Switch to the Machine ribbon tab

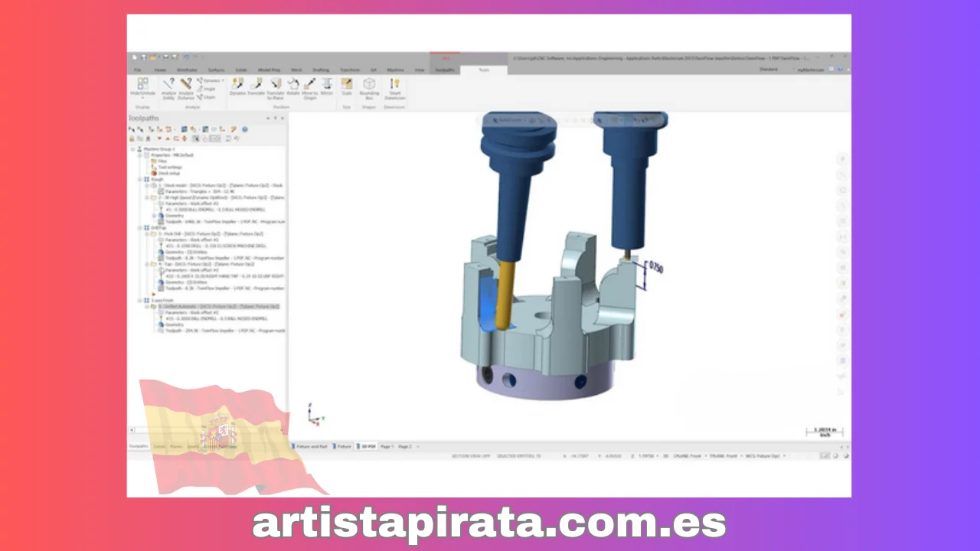(395, 70)
